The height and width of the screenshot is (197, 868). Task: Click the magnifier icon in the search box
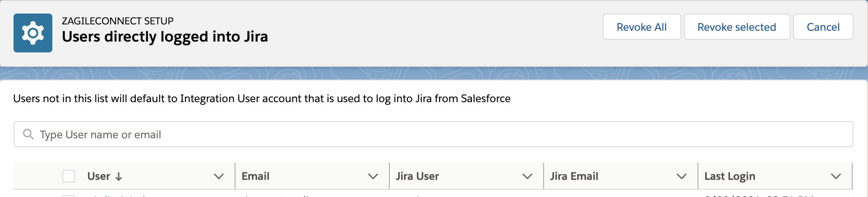click(x=28, y=134)
